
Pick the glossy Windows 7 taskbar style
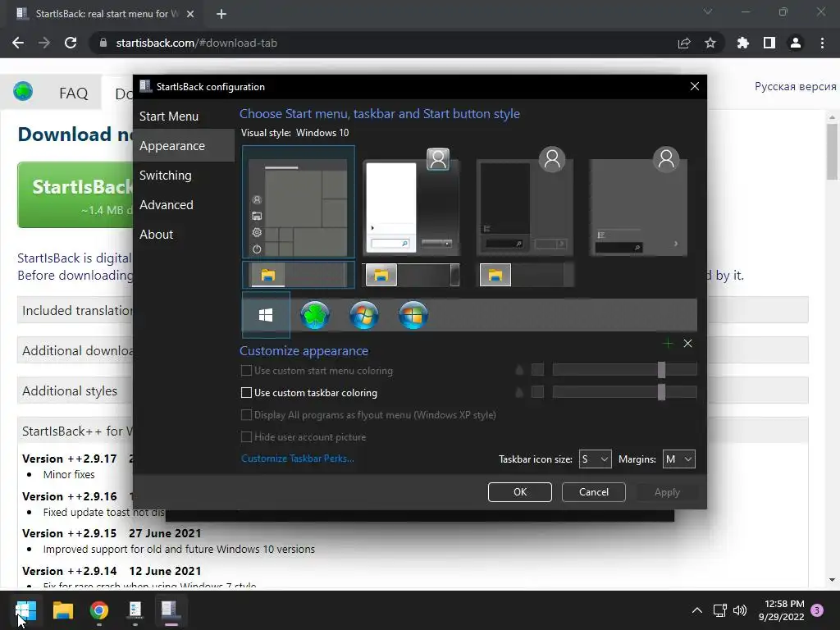point(411,275)
